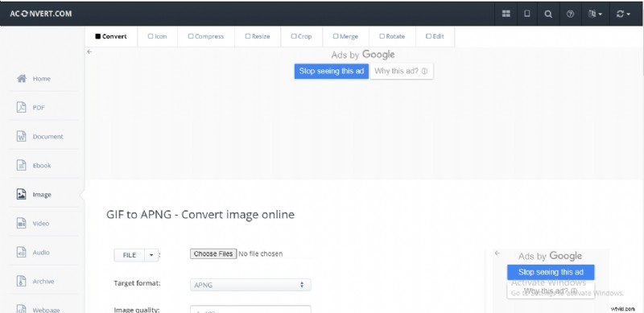Open the Ebook section label
This screenshot has width=644, height=313.
pyautogui.click(x=42, y=166)
